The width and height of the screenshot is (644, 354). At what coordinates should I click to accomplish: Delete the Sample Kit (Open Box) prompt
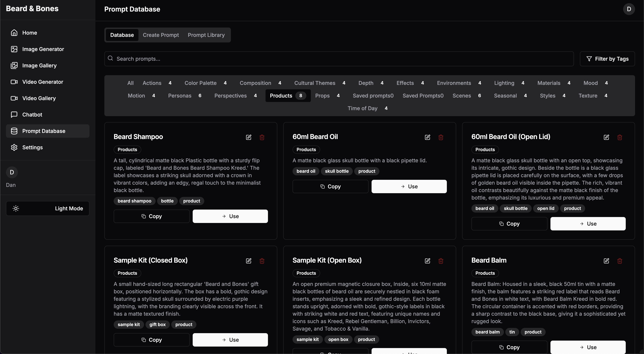click(441, 261)
